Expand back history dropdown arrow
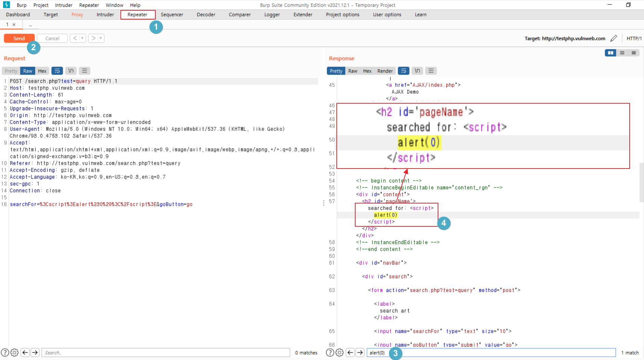Screen dimensions: 644x360 [82, 38]
